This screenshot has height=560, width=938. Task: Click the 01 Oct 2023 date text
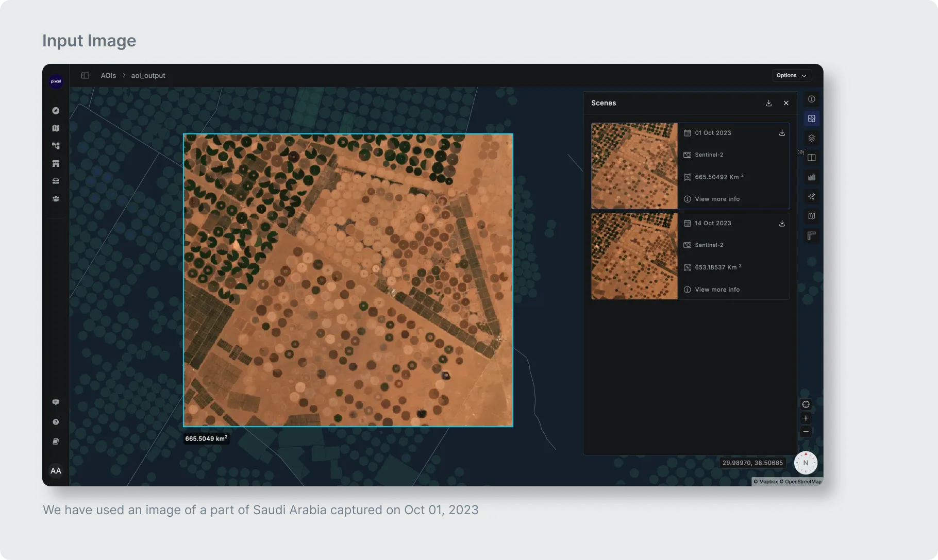click(x=713, y=133)
